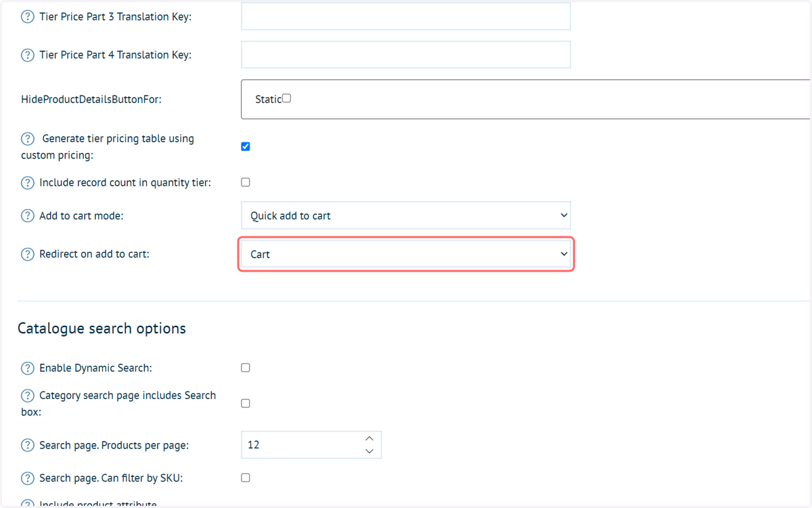
Task: Uncheck Generate tier pricing table using custom pricing
Action: coord(246,146)
